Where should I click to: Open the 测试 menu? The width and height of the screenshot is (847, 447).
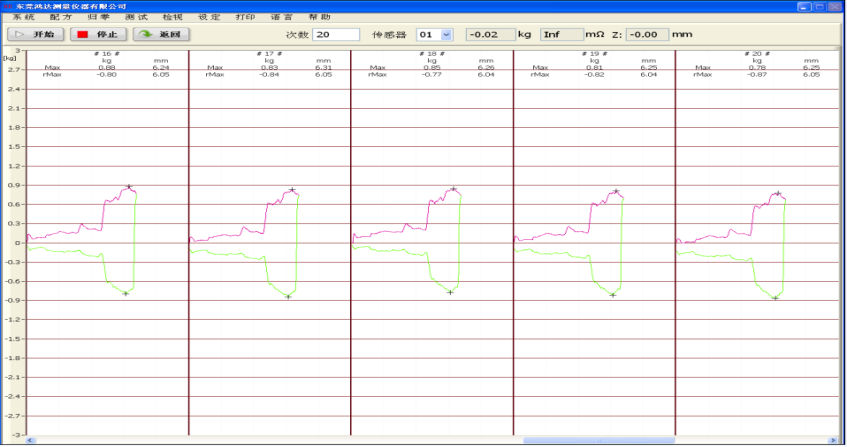[135, 17]
